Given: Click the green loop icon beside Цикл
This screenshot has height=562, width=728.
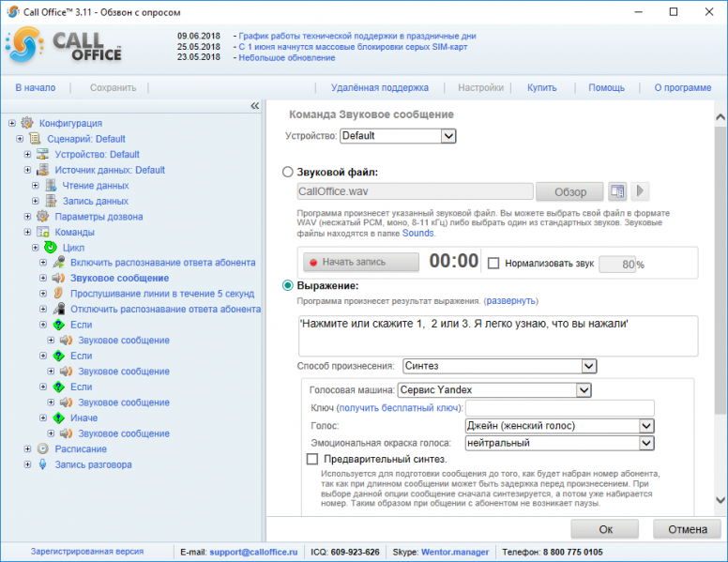Looking at the screenshot, I should point(51,247).
